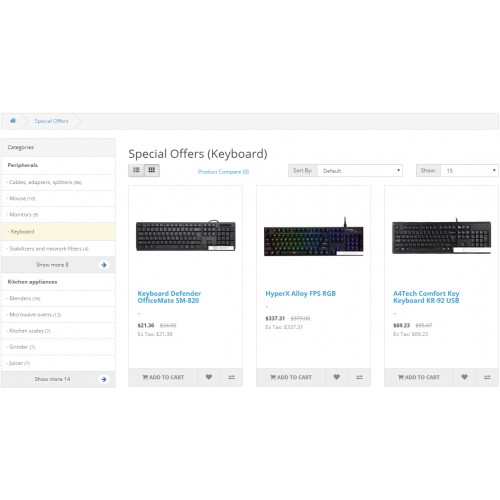500x500 pixels.
Task: Click the Special Offers (Keyboard) heading
Action: (198, 154)
